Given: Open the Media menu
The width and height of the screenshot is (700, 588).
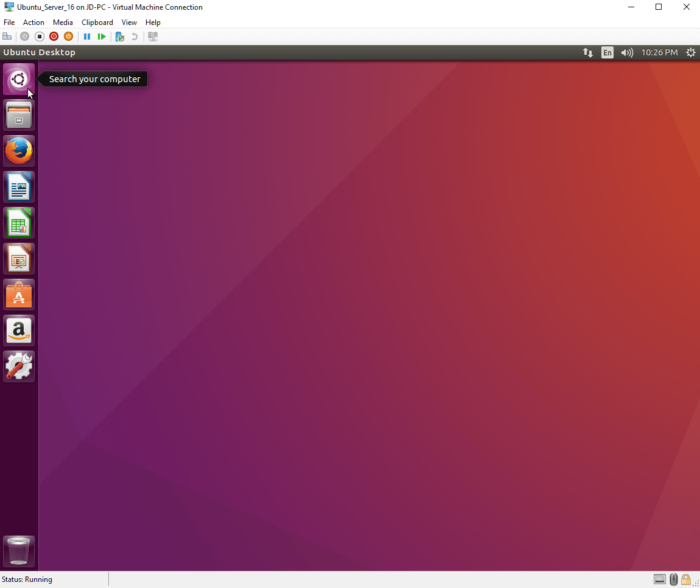Looking at the screenshot, I should coord(63,23).
